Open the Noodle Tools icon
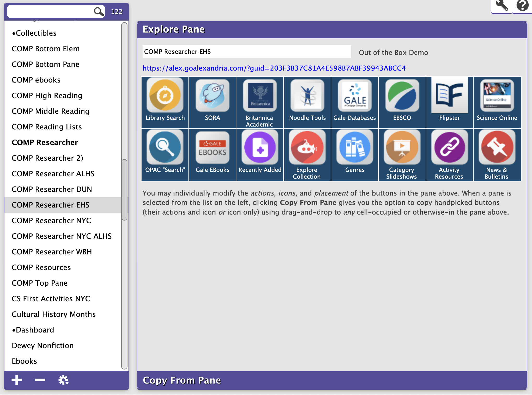The image size is (532, 395). (307, 96)
